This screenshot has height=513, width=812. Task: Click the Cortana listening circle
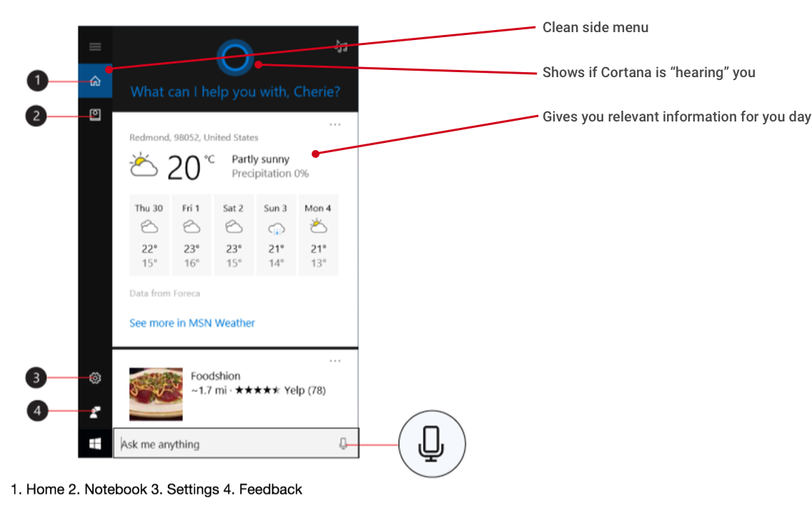234,57
